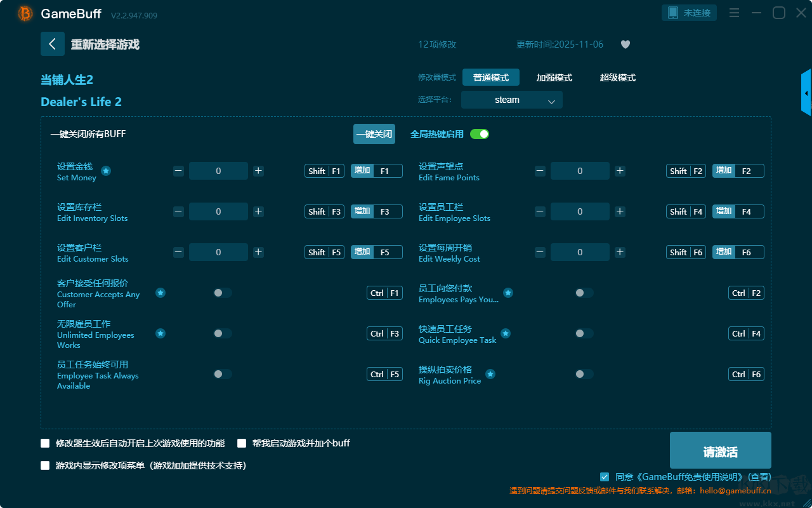Switch to 加强模式 mode tab

coord(554,77)
